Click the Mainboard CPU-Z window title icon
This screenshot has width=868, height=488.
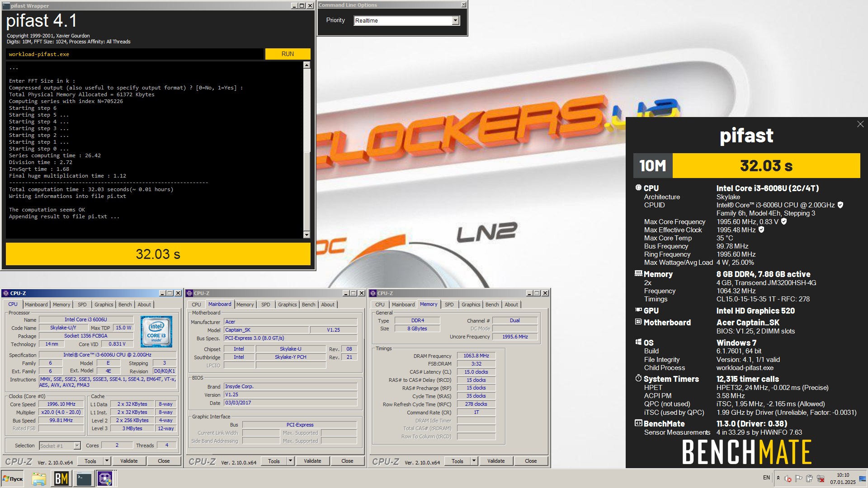(x=189, y=293)
